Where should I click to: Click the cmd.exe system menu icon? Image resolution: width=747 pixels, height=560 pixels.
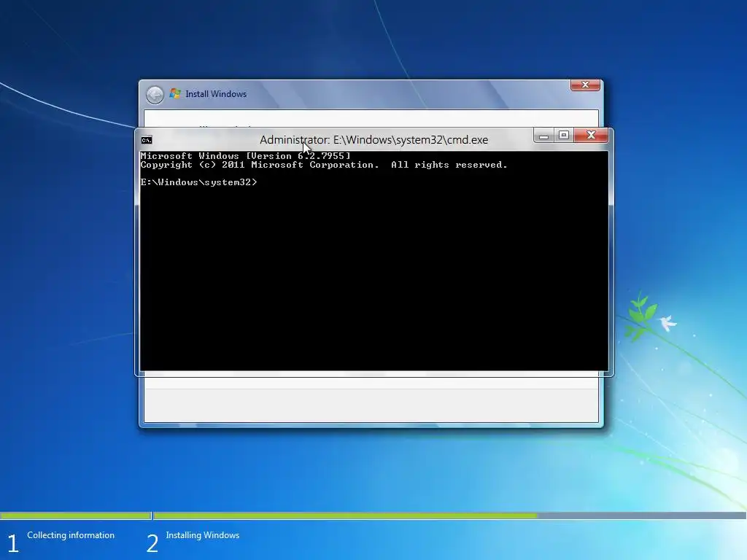(147, 140)
